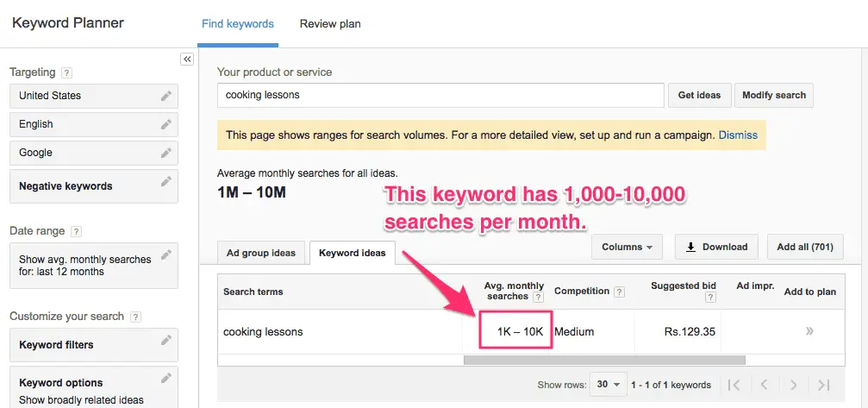Edit Keyword filters pencil icon
Image resolution: width=868 pixels, height=408 pixels.
pyautogui.click(x=166, y=340)
